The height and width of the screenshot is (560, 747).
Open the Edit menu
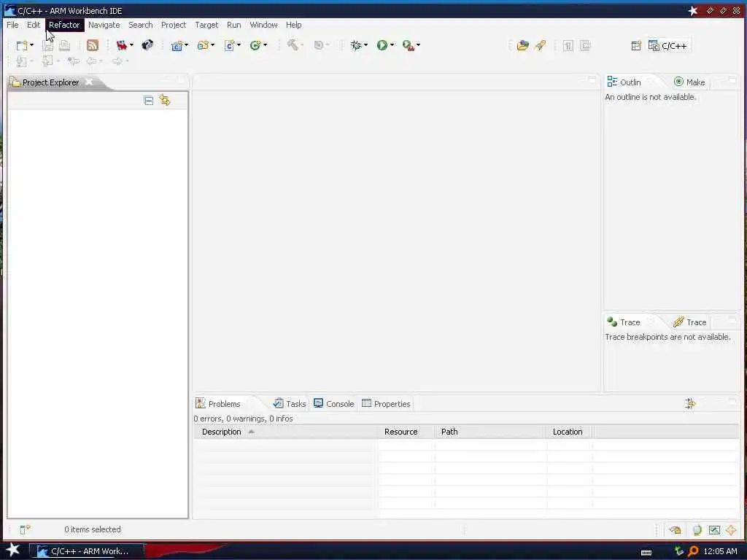[x=34, y=25]
